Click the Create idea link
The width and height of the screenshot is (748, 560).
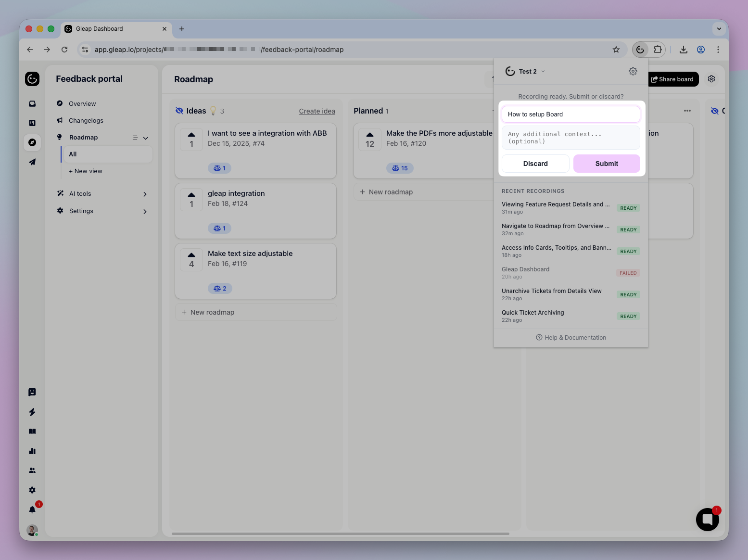[317, 111]
